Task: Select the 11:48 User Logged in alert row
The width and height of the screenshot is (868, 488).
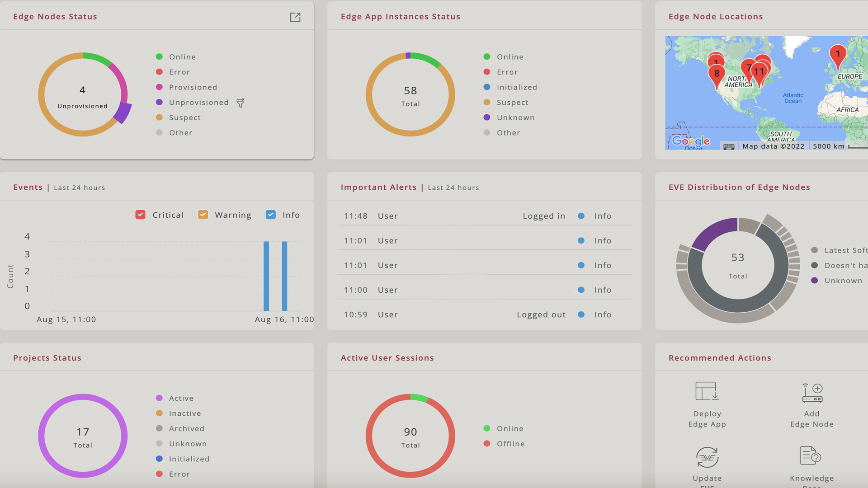Action: 484,216
